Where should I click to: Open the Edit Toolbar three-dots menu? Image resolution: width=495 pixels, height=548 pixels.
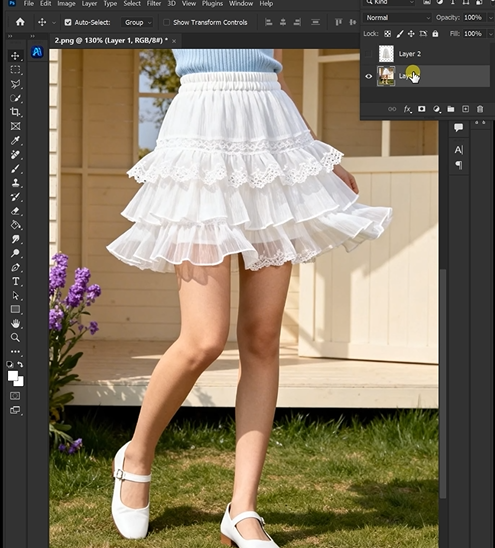15,352
